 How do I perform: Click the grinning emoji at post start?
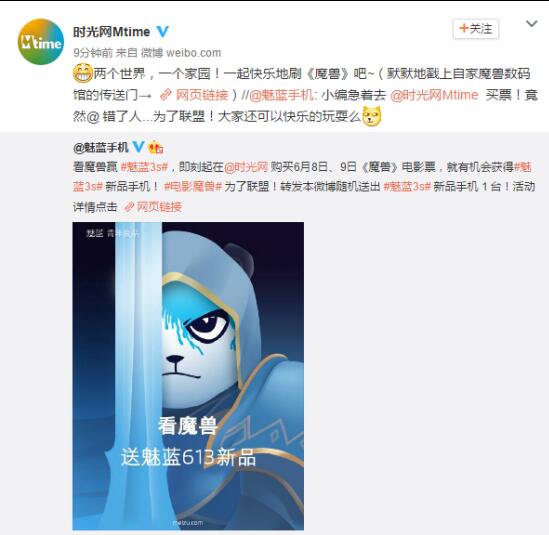83,73
